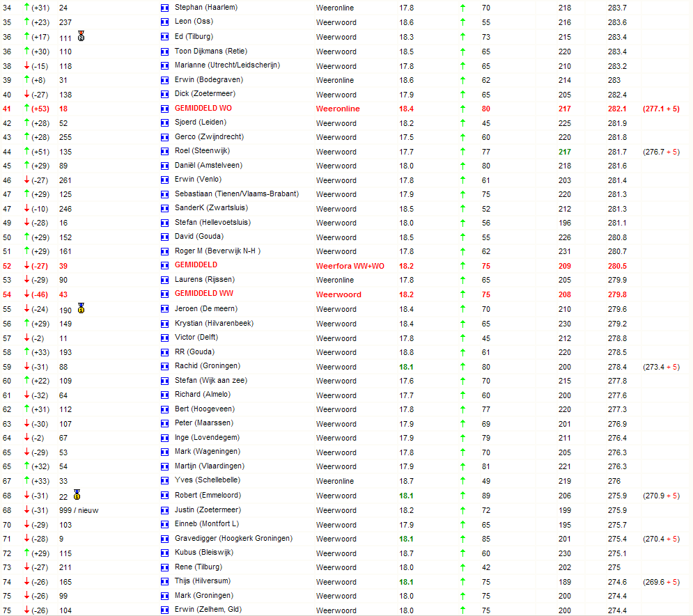Open the blue info icon for Leon (Oss)
This screenshot has width=693, height=616.
click(x=164, y=22)
